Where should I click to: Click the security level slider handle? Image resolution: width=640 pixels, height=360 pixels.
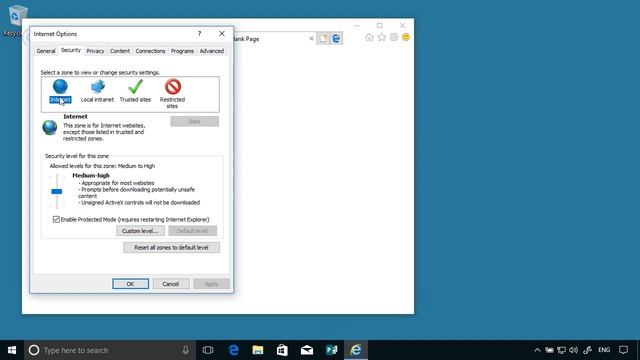click(x=57, y=191)
